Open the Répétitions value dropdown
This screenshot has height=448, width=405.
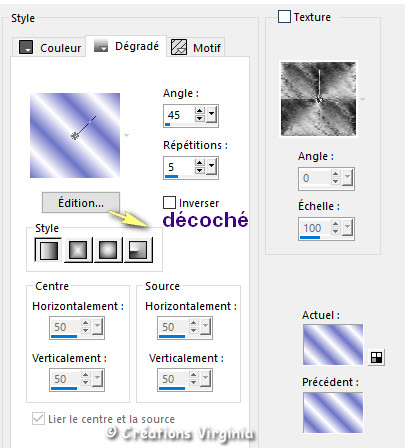(211, 167)
